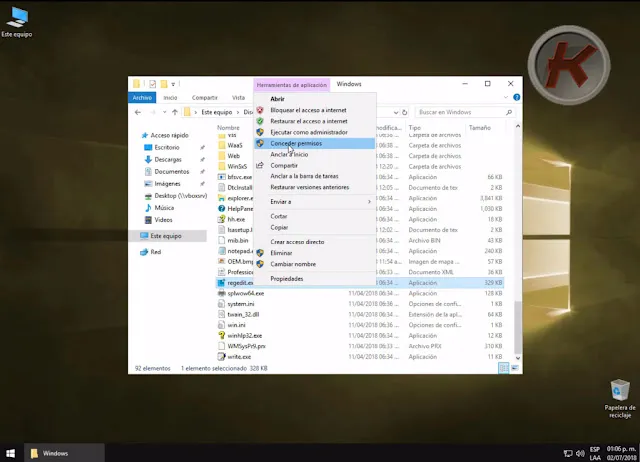The image size is (640, 462).
Task: Click new folder icon in quick access toolbar
Action: [164, 84]
